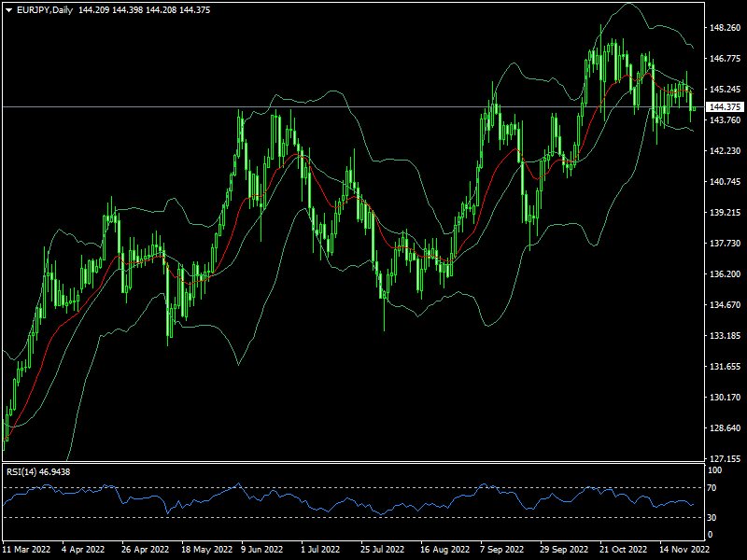Click the 26 Apr 2022 date label

[x=146, y=550]
